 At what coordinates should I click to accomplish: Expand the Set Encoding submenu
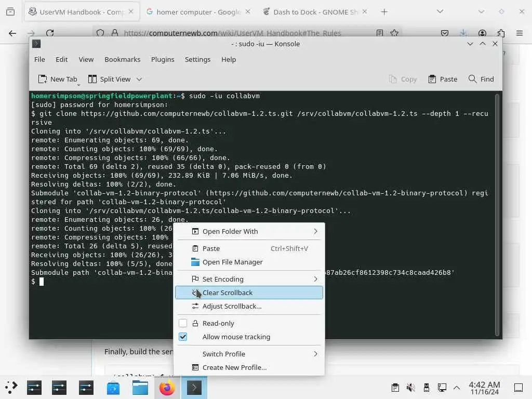coord(249,279)
